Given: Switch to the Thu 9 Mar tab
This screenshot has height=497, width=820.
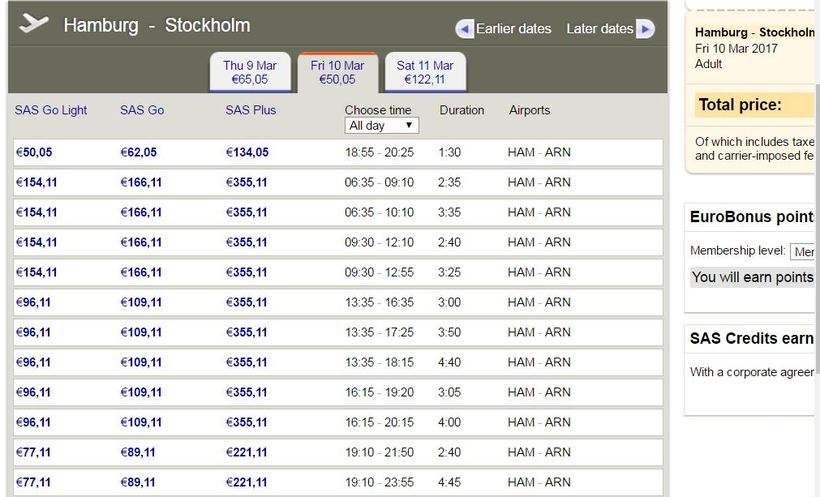Looking at the screenshot, I should point(250,73).
